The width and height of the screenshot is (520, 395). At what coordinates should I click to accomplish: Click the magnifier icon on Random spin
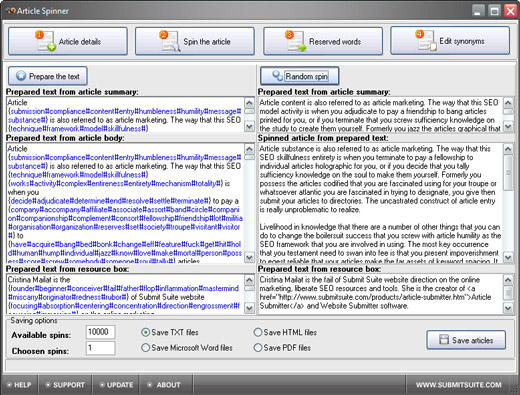coord(277,76)
